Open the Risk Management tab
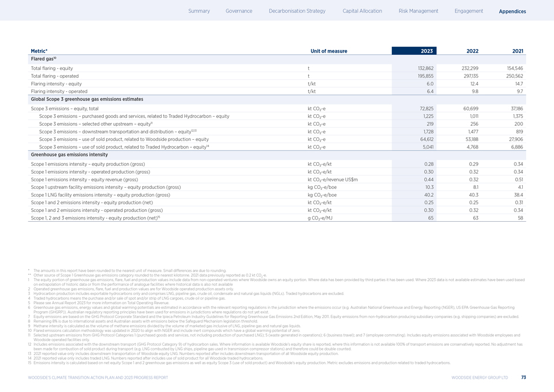This screenshot has width=554, height=392. [x=418, y=11]
